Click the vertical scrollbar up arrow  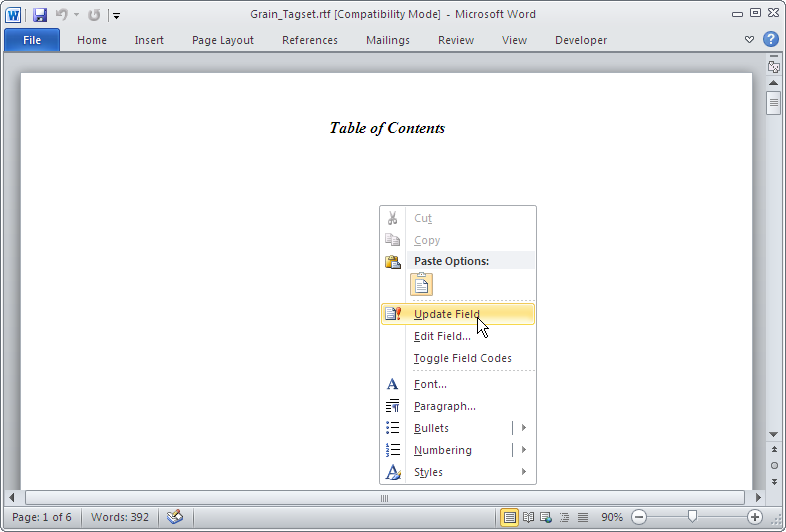[x=773, y=83]
